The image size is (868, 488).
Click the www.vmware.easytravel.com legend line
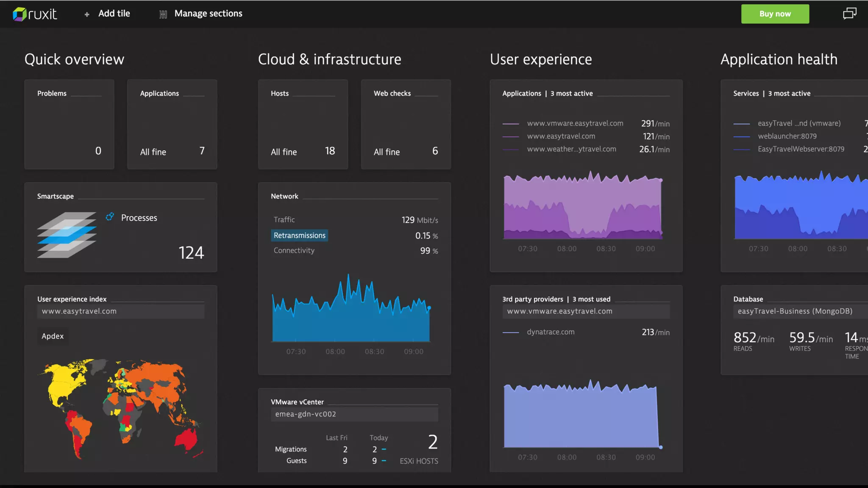click(x=511, y=124)
